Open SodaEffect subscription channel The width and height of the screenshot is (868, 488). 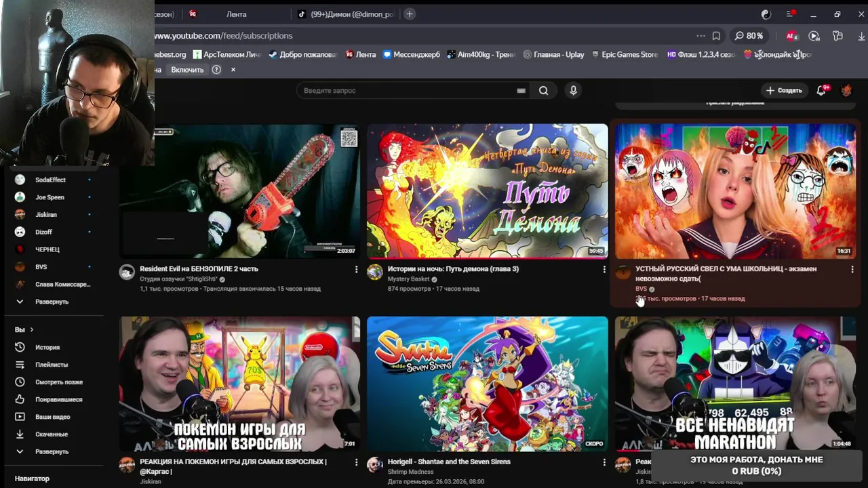coord(51,180)
